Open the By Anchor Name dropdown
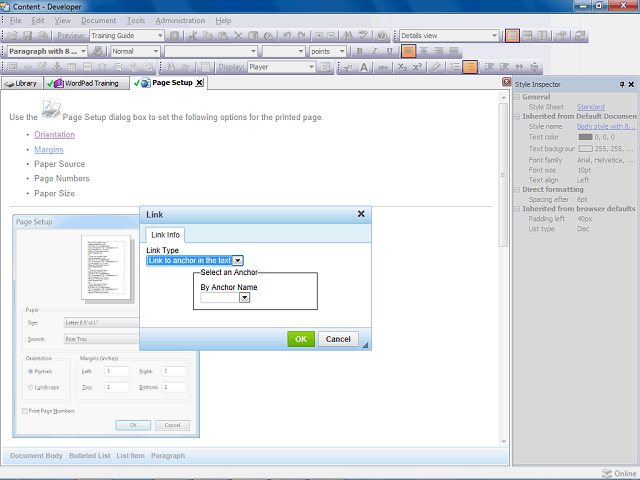640x480 pixels. (244, 298)
